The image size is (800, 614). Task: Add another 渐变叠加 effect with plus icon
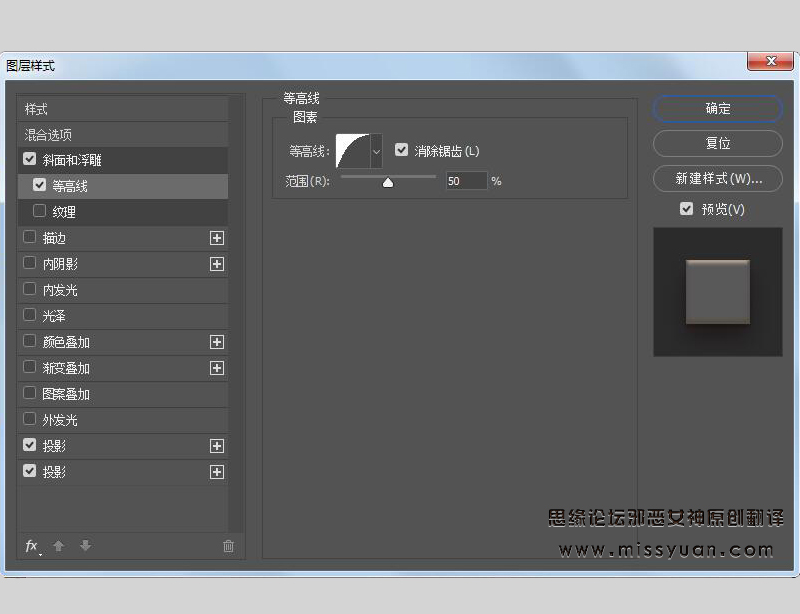point(217,368)
